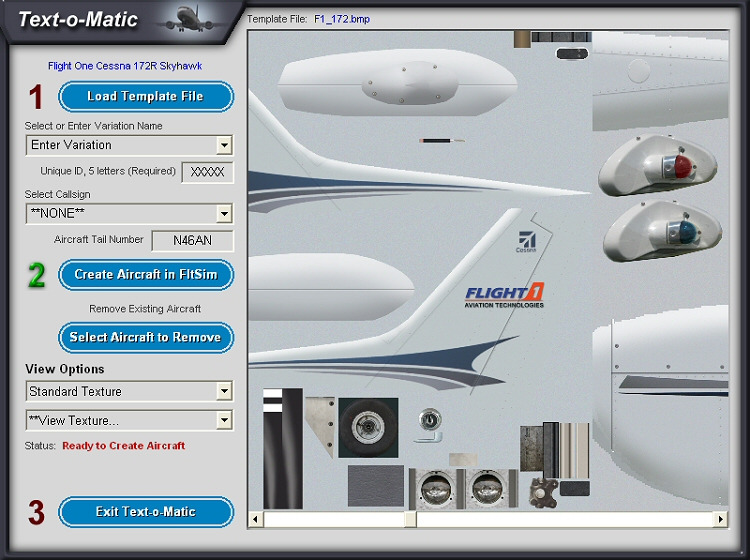
Task: Click Create Aircraft in FltSim button
Action: point(146,275)
